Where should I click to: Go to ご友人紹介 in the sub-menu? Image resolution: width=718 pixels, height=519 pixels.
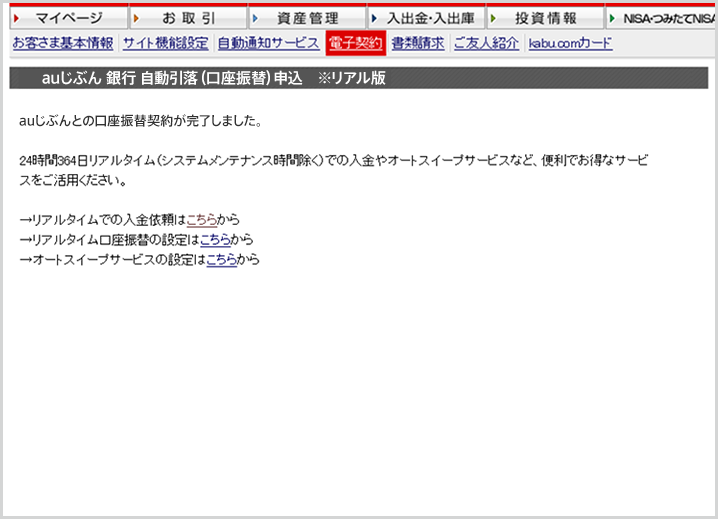[x=486, y=43]
